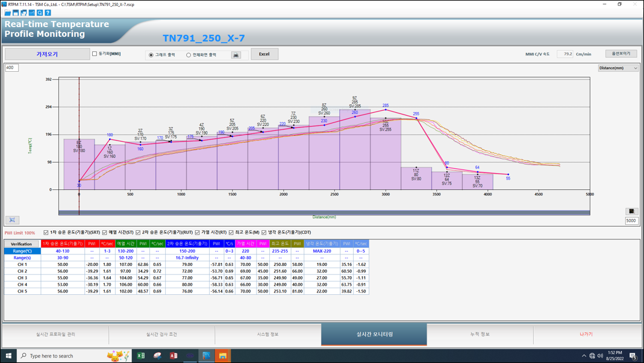Toggle 2차 승온 온도(기울기)(RUT) checkbox
This screenshot has height=363, width=644.
138,233
